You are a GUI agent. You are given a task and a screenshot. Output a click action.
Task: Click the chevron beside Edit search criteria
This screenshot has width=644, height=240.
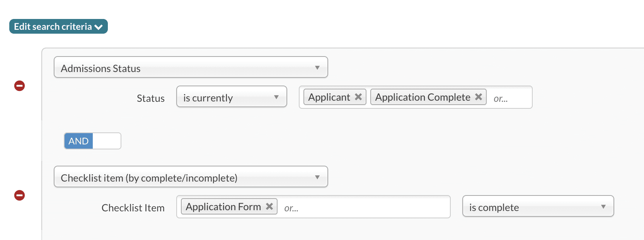coord(99,27)
